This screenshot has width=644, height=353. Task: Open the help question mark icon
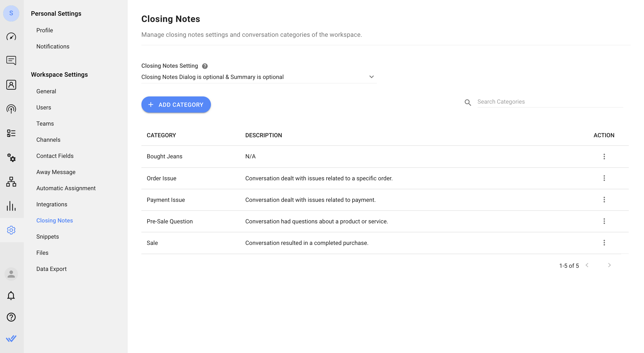tap(11, 317)
